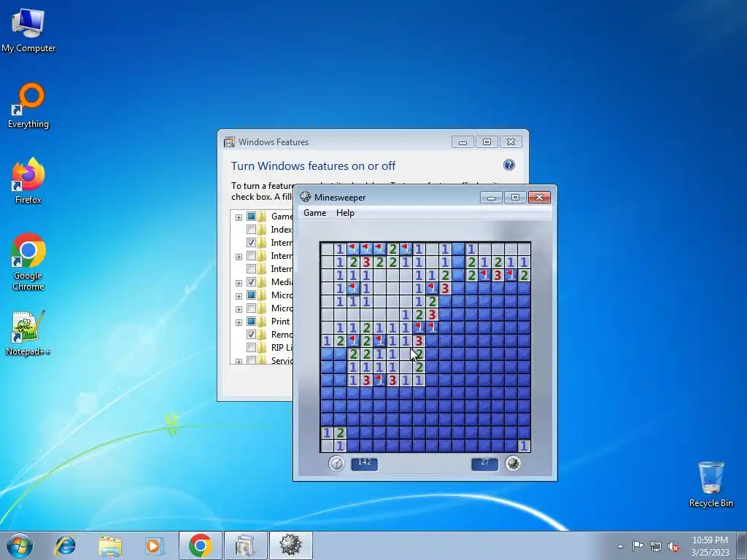Click the Show desktop button
The image size is (747, 560).
tap(742, 545)
